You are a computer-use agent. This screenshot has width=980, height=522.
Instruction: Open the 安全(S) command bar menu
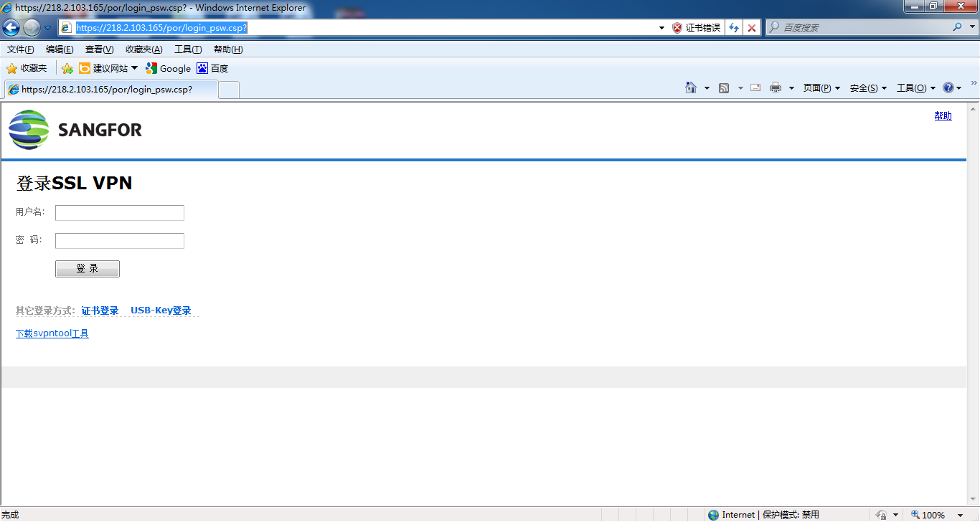coord(868,88)
